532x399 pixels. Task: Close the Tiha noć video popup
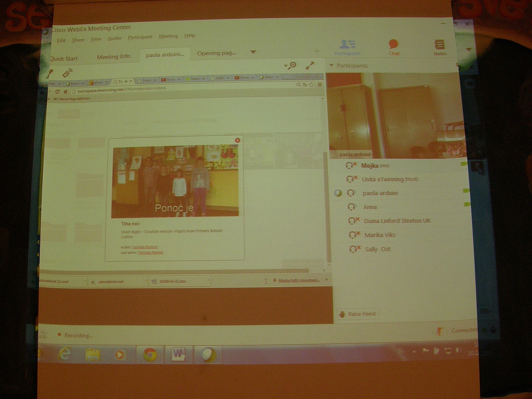click(238, 140)
